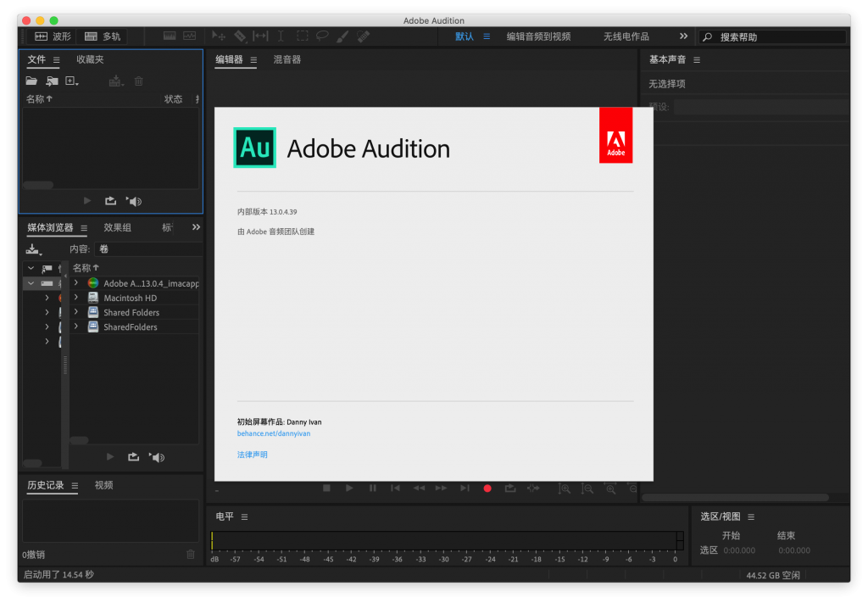The width and height of the screenshot is (868, 603).
Task: Click the transport Stop button
Action: point(326,489)
